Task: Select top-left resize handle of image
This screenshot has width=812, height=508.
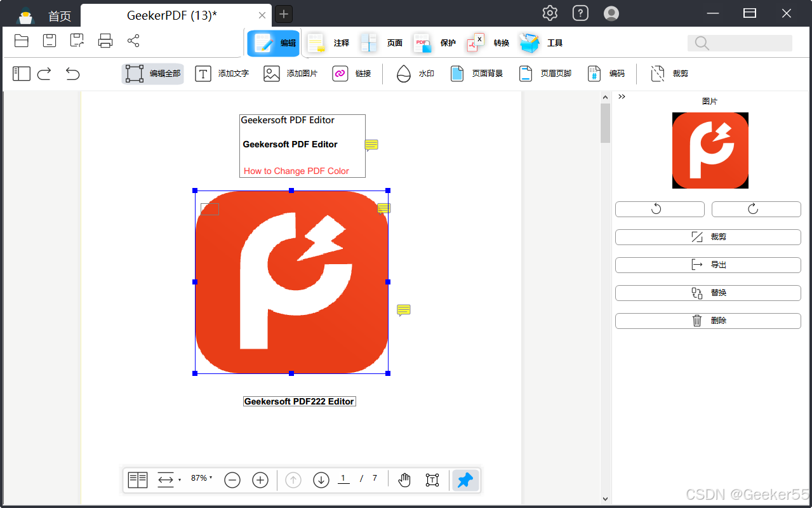Action: [195, 190]
